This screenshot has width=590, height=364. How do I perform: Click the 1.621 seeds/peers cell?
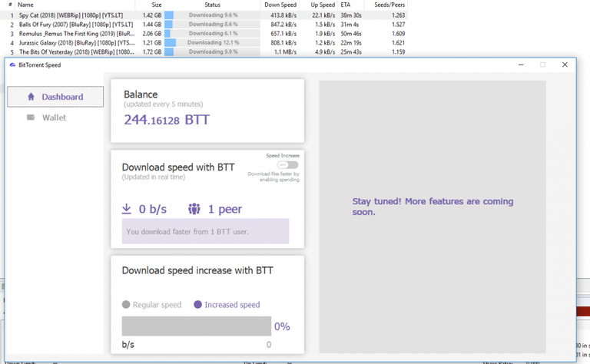click(398, 43)
